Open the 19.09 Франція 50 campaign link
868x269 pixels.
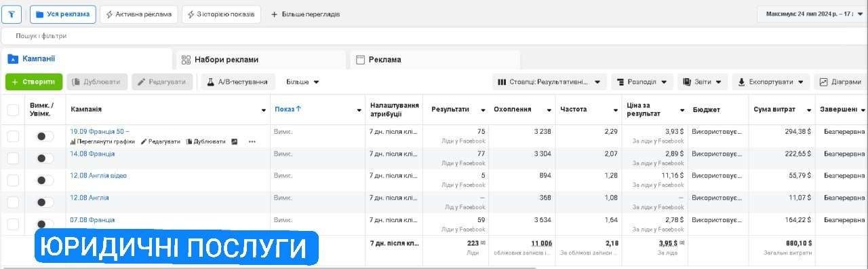coord(100,131)
